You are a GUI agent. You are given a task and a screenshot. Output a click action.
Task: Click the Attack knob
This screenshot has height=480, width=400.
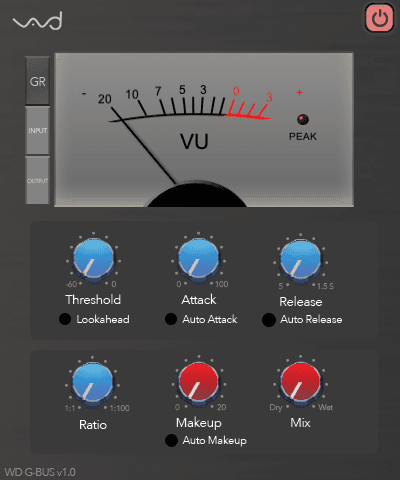coord(199,259)
